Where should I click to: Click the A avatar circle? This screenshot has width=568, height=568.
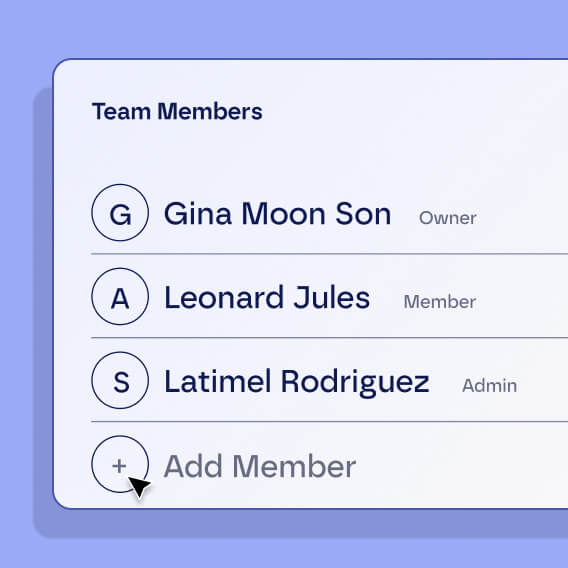pyautogui.click(x=120, y=296)
